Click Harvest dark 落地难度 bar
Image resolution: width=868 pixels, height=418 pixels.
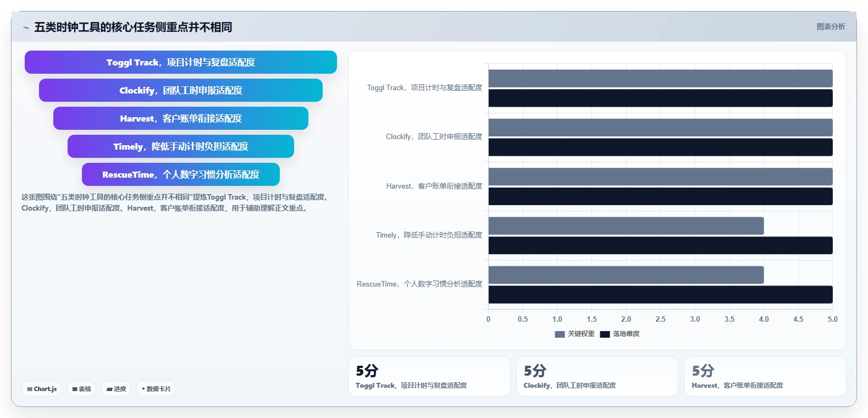tap(660, 196)
